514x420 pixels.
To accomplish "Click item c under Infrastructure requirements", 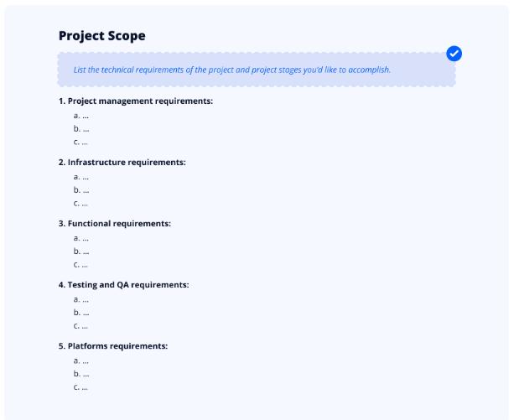I will (x=80, y=204).
